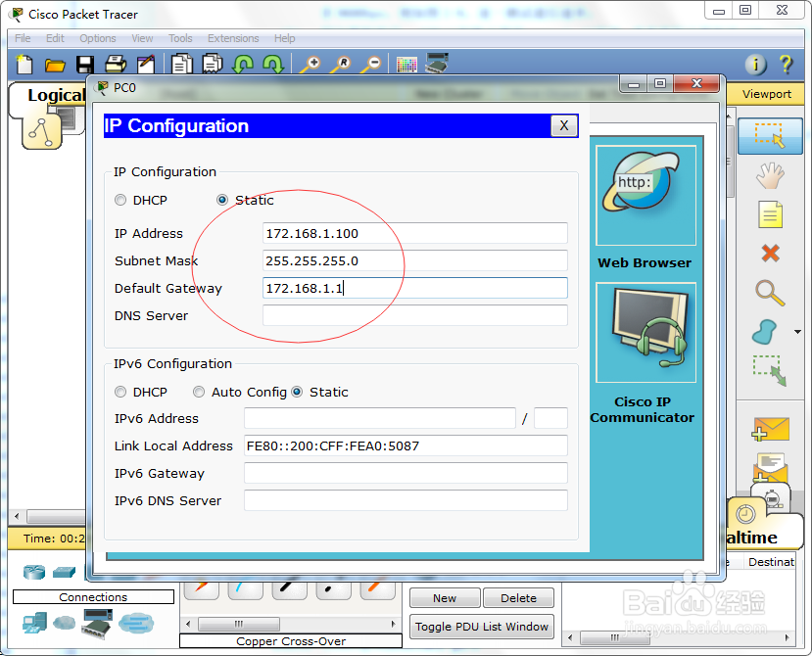The height and width of the screenshot is (656, 812).
Task: Save the project with the floppy icon
Action: (x=85, y=65)
